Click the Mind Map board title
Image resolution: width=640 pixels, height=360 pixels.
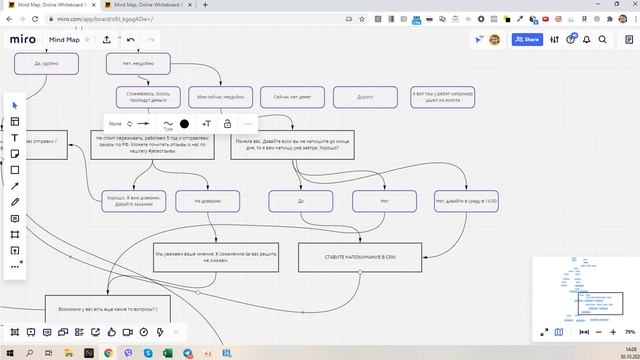[64, 40]
